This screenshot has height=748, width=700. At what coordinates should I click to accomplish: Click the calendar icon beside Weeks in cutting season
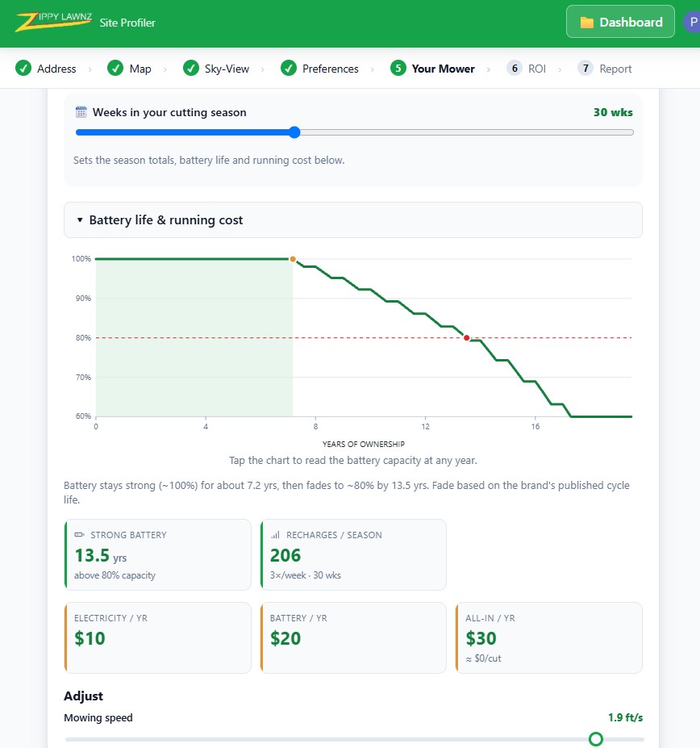point(81,112)
